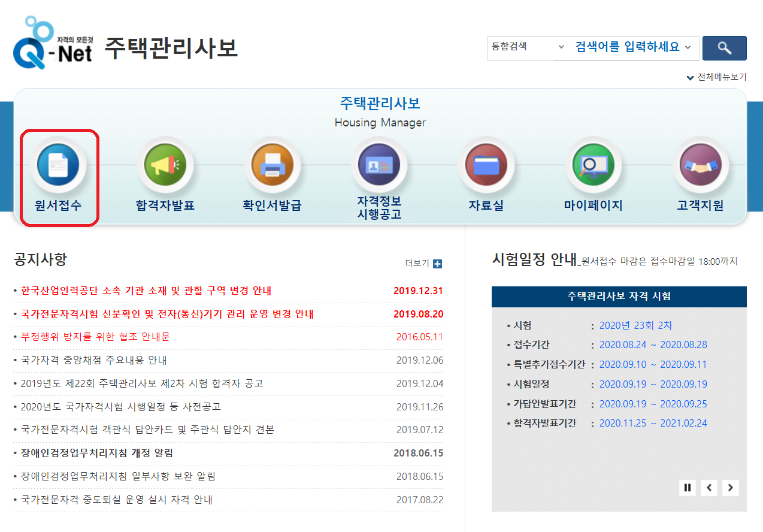Select the 원서접수 menu label
Image resolution: width=763 pixels, height=532 pixels.
(x=58, y=205)
